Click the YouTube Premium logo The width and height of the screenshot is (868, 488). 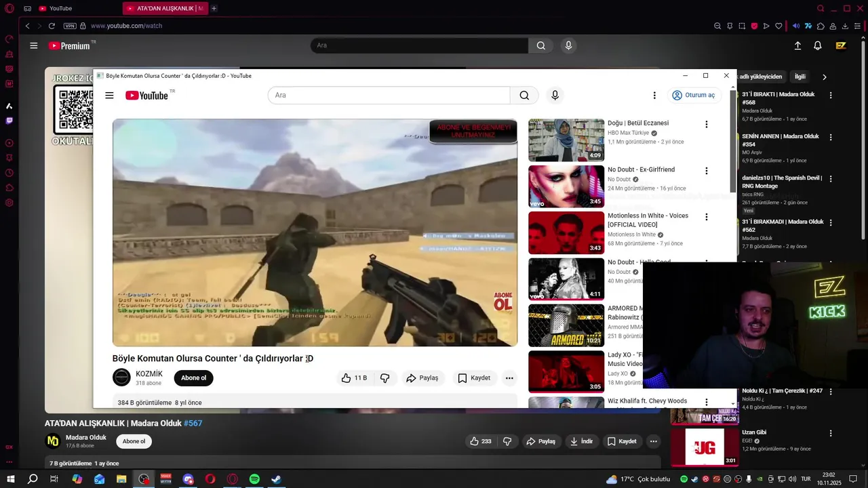pyautogui.click(x=69, y=45)
